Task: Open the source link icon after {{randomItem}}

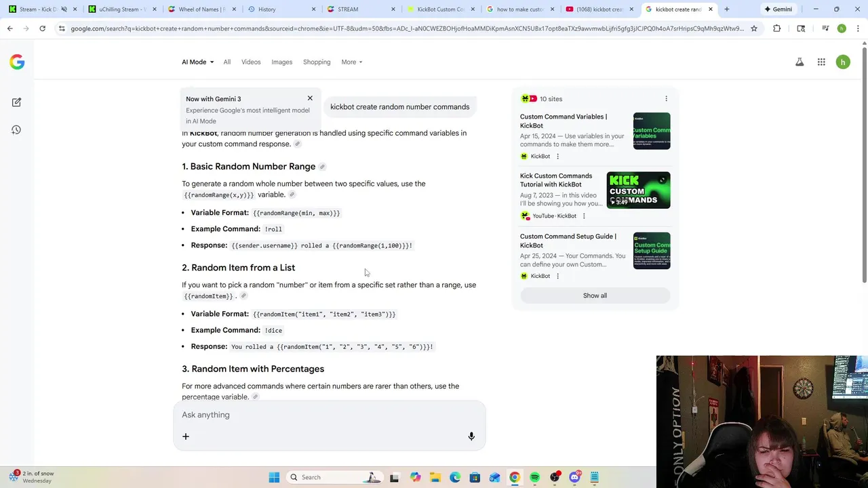Action: [243, 296]
